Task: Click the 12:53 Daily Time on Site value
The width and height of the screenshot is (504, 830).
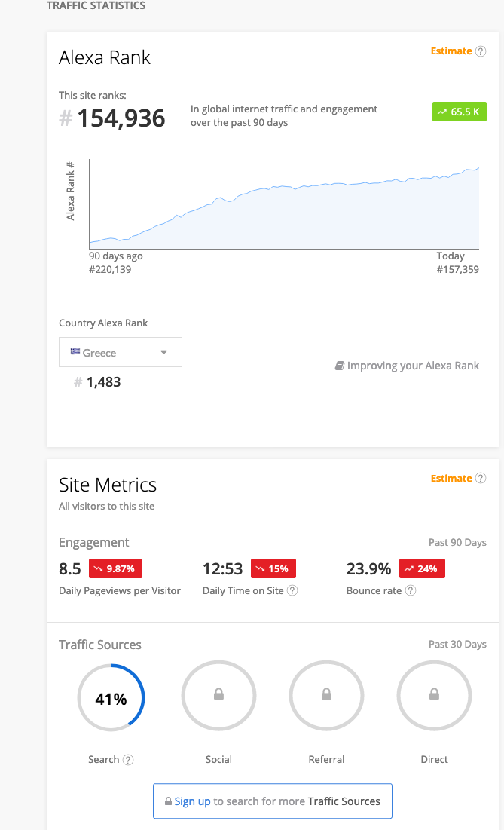Action: tap(223, 569)
